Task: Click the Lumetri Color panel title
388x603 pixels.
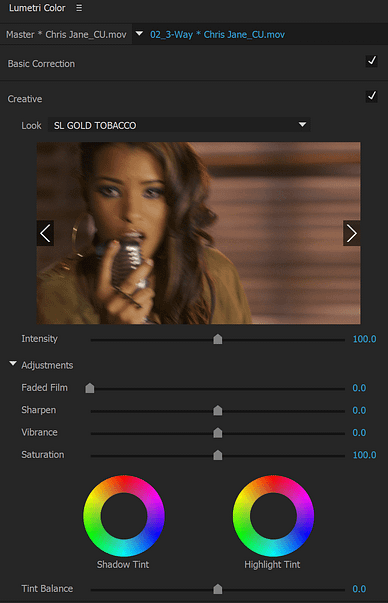Action: [37, 8]
